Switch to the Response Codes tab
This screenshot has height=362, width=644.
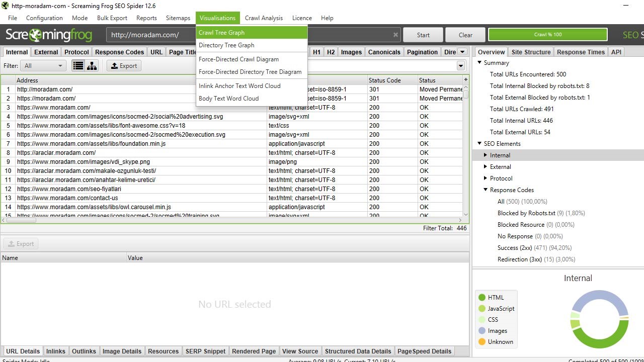point(119,52)
